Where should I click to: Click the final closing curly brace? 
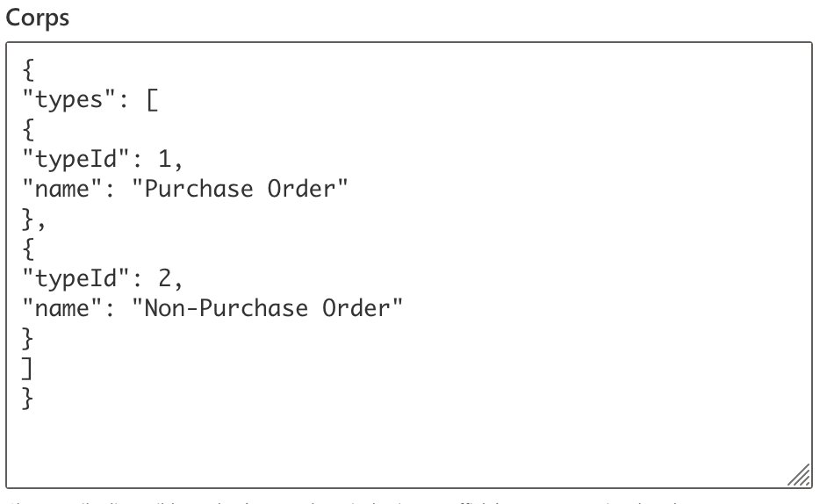[28, 398]
